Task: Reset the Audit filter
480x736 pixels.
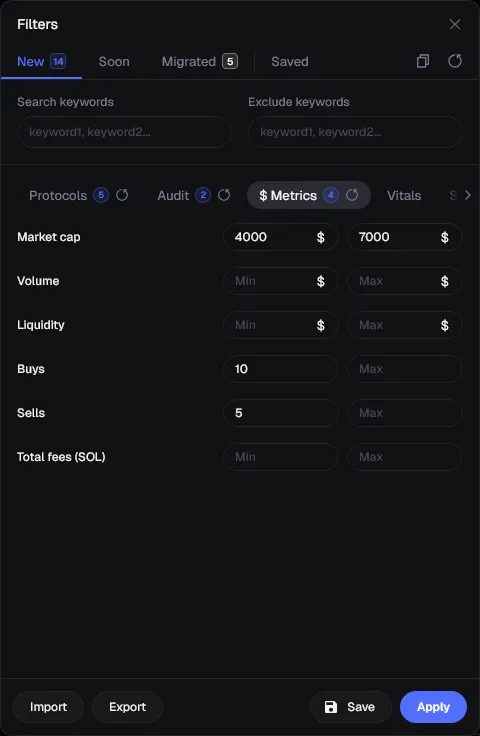Action: (x=224, y=195)
